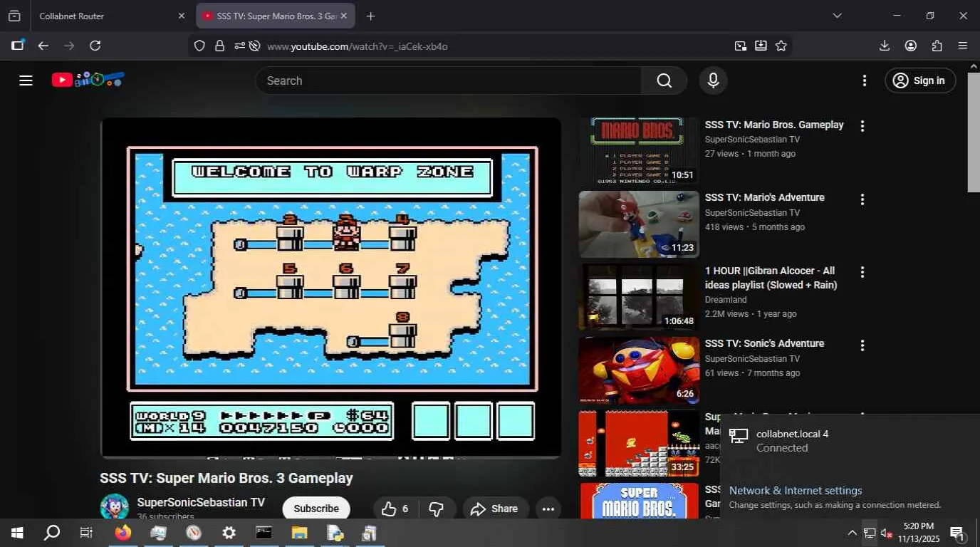The width and height of the screenshot is (980, 547).
Task: Open the Mario Bros. Gameplay thumbnail
Action: click(639, 152)
